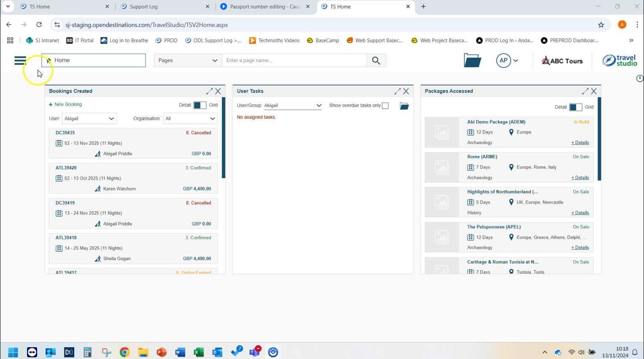Viewport: 644px width, 359px height.
Task: Click the Bookings Created scrollbar
Action: click(x=224, y=138)
